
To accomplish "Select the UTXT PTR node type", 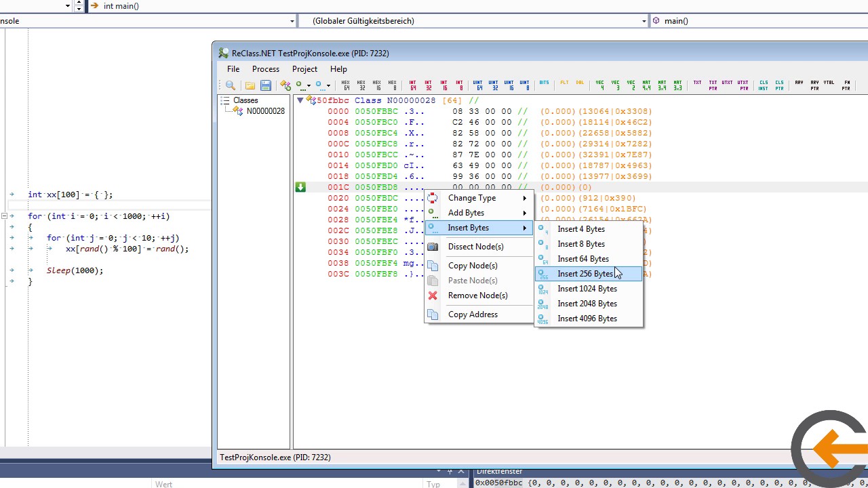I will (743, 85).
